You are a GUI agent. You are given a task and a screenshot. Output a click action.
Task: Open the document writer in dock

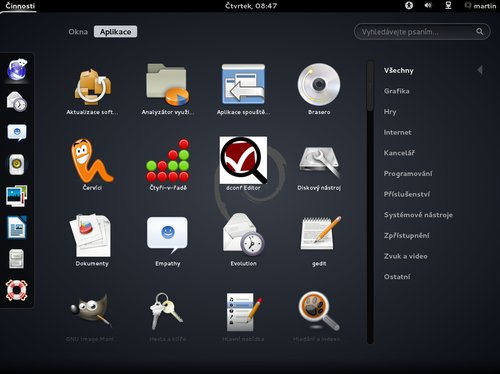tap(17, 227)
